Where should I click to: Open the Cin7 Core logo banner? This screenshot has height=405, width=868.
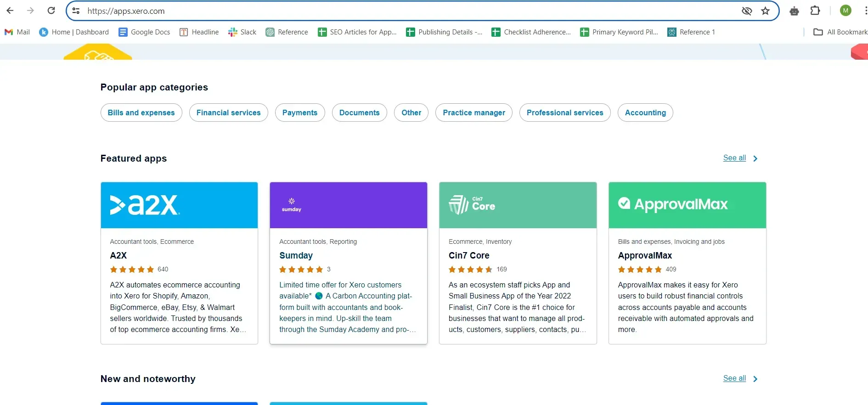[x=518, y=205]
